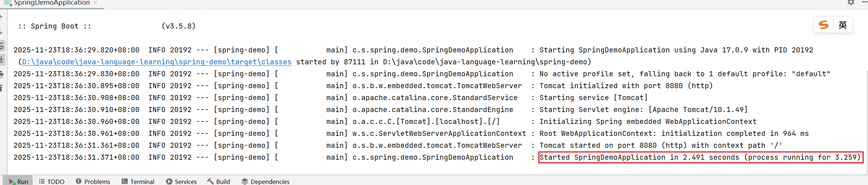Image resolution: width=868 pixels, height=185 pixels.
Task: Click timestamp '2025-11-23T18:36:30.910+08:00'
Action: click(76, 109)
